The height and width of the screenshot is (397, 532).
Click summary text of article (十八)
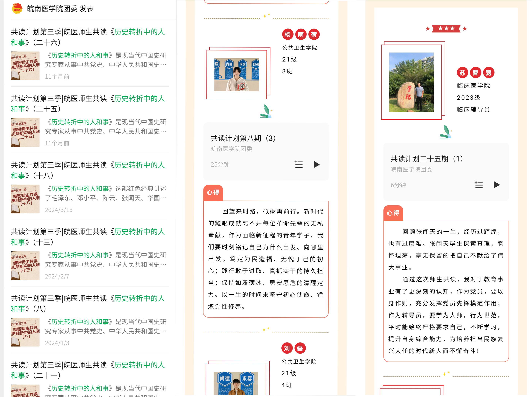(x=106, y=193)
